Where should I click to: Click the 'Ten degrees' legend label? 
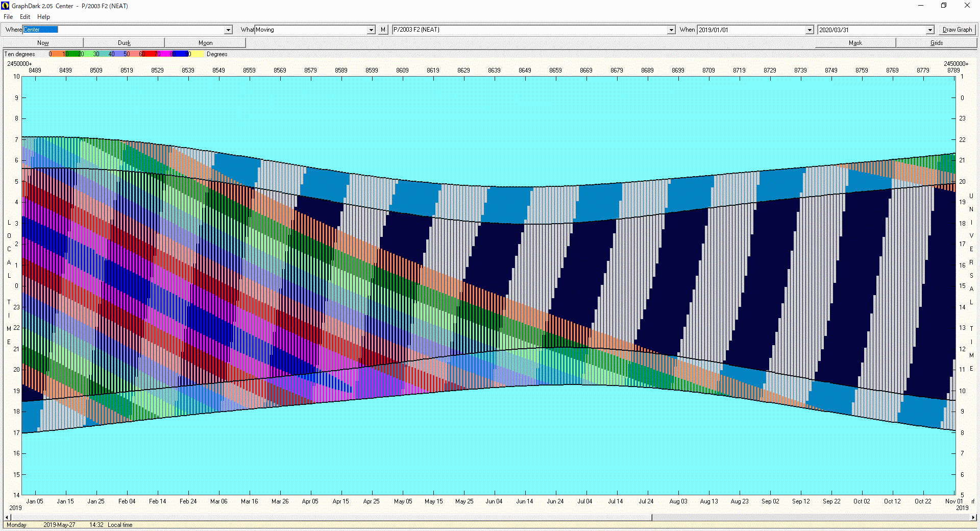(19, 54)
